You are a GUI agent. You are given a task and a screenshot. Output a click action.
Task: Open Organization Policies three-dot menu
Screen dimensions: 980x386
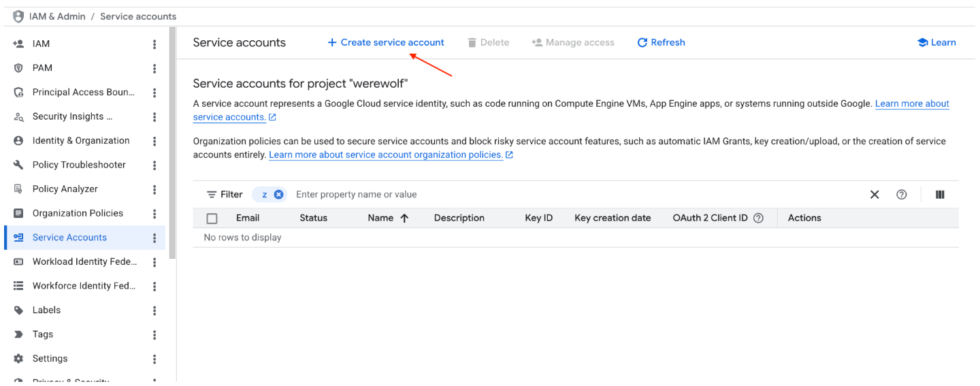point(154,214)
